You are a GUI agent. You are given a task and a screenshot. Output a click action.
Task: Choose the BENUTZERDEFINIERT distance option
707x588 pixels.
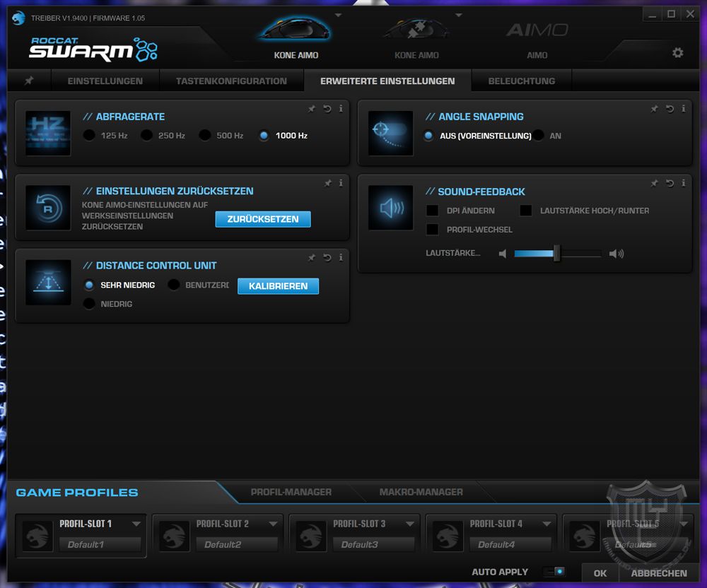tap(174, 285)
